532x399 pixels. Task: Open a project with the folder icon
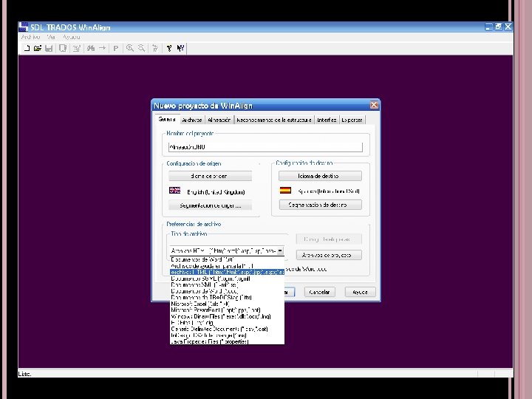click(x=38, y=48)
